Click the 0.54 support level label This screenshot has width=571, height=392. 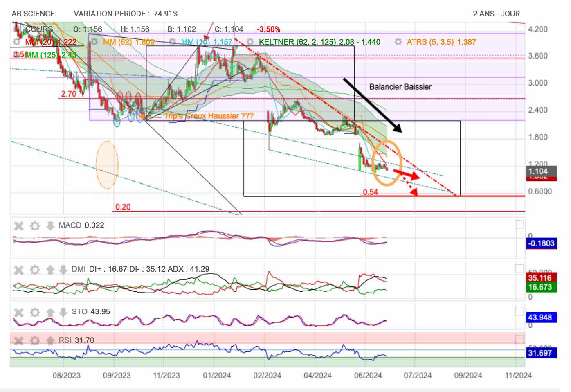(370, 192)
